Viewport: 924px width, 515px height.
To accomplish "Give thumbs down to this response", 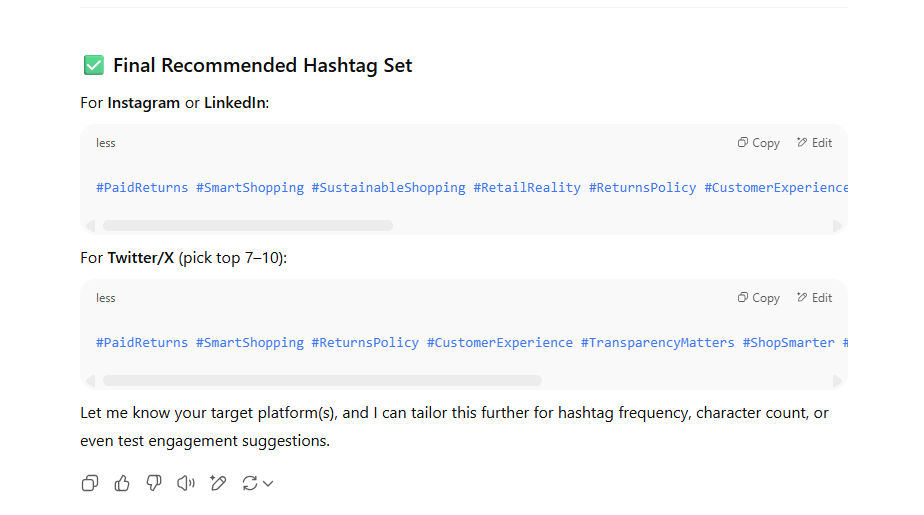I will point(154,483).
